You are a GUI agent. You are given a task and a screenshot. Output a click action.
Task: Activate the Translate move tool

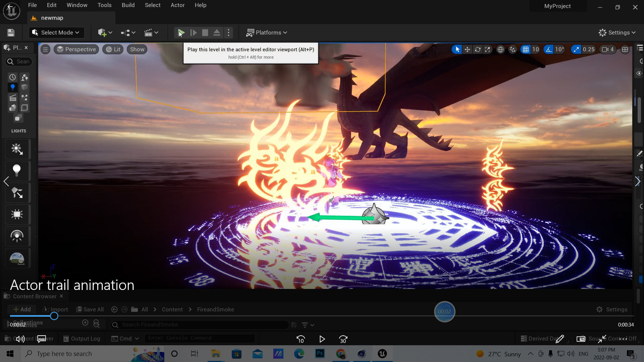click(x=467, y=49)
